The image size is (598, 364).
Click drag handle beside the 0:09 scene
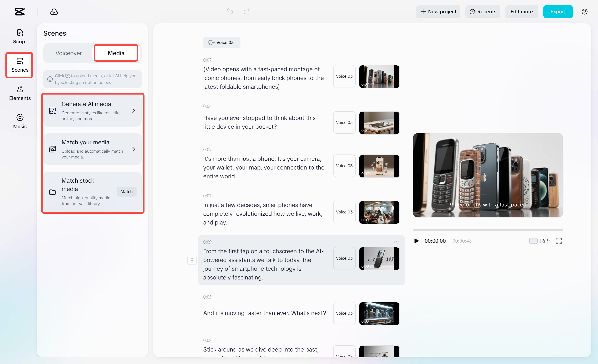192,260
